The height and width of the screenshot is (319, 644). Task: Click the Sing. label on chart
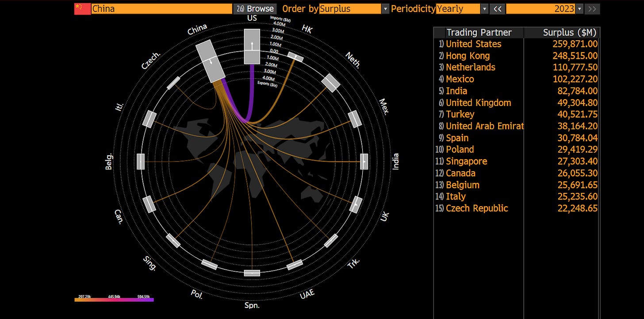(x=149, y=263)
